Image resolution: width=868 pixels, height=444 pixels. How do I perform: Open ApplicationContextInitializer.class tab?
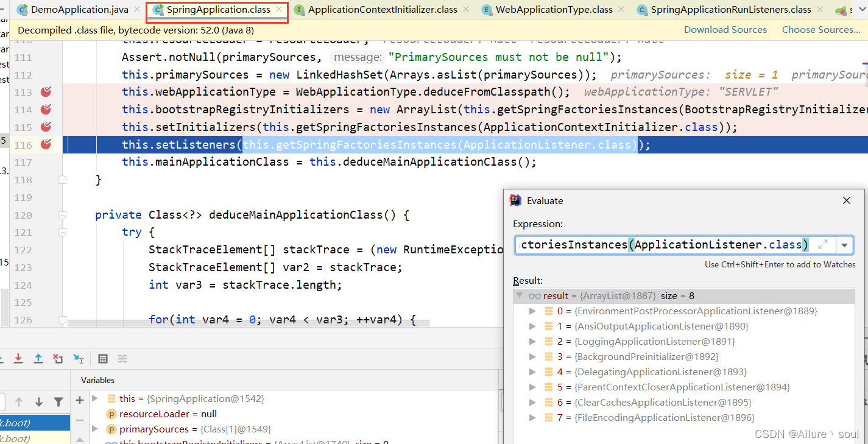coord(383,10)
